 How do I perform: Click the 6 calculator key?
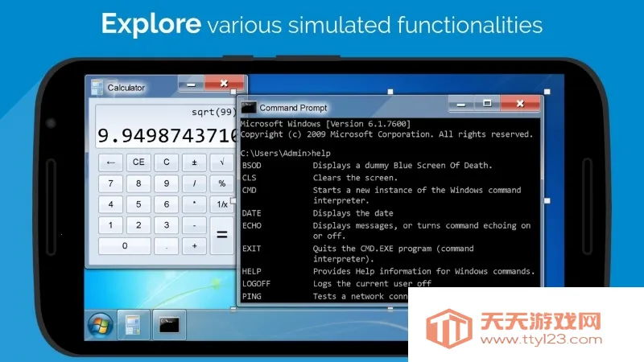coord(167,204)
